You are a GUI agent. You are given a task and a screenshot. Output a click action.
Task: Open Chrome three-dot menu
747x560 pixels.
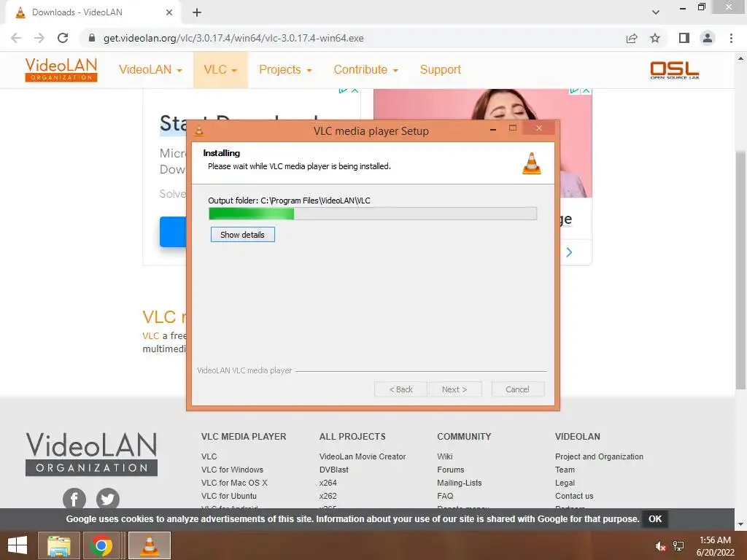tap(731, 38)
